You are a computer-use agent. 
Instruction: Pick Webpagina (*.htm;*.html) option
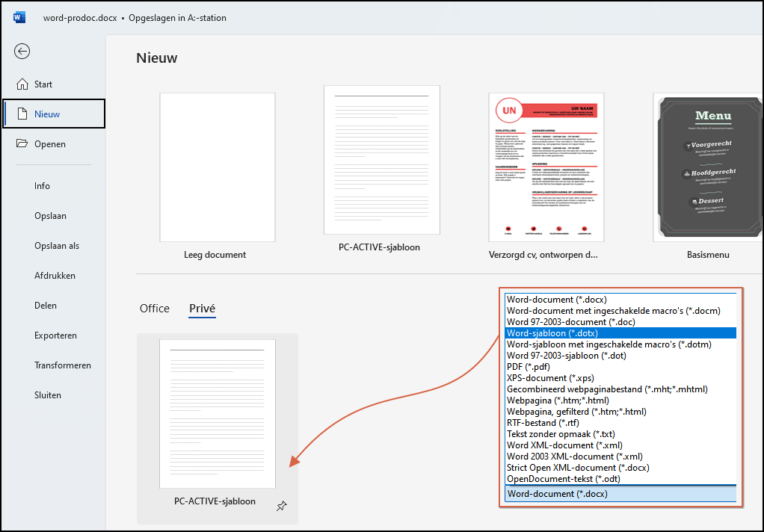(x=620, y=400)
